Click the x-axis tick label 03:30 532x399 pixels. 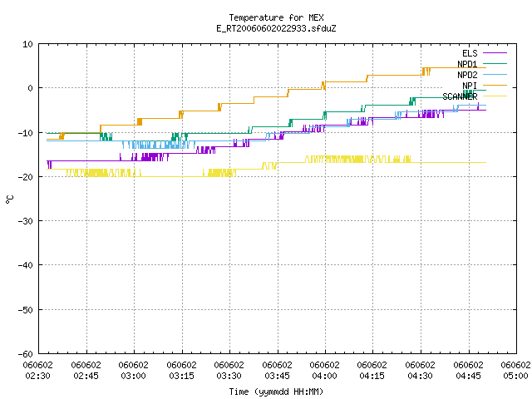tap(229, 376)
